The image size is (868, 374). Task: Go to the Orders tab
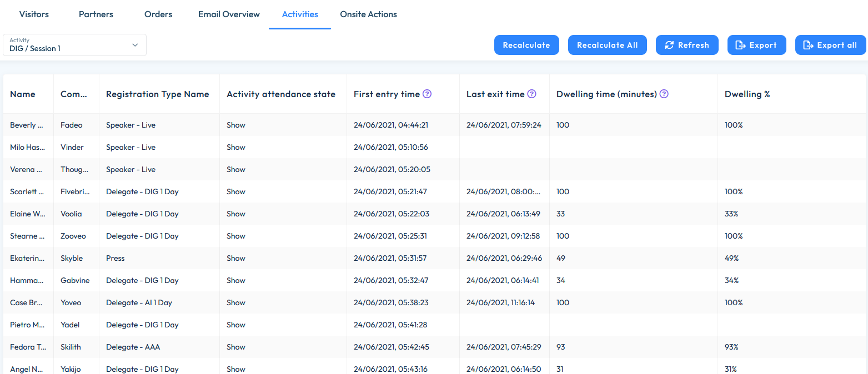tap(158, 14)
